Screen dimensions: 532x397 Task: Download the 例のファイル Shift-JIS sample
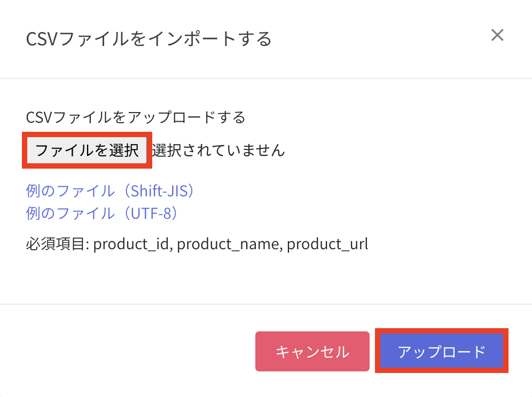point(110,191)
